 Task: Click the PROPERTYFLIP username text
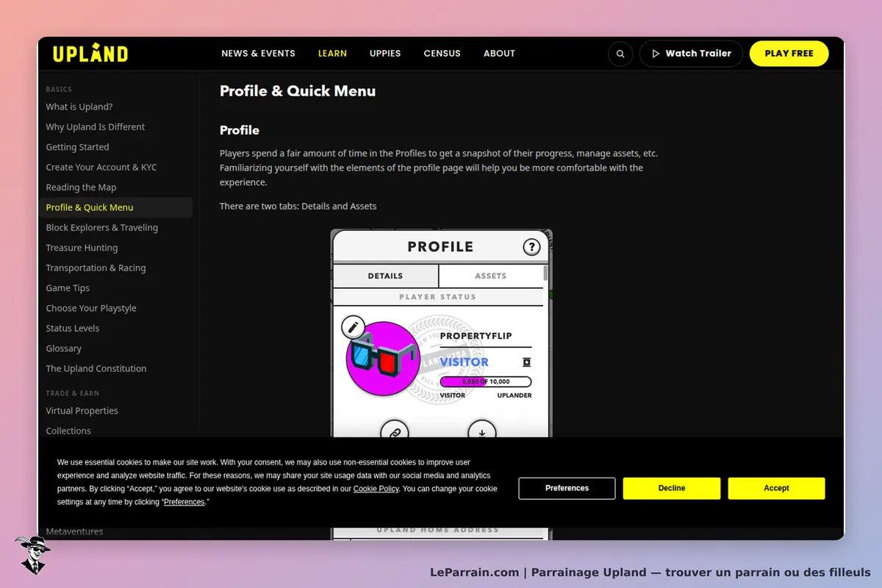(x=476, y=336)
